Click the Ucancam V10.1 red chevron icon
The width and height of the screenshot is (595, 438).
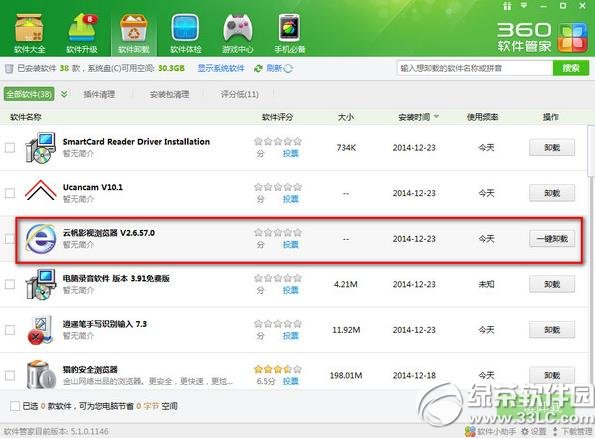coord(40,190)
